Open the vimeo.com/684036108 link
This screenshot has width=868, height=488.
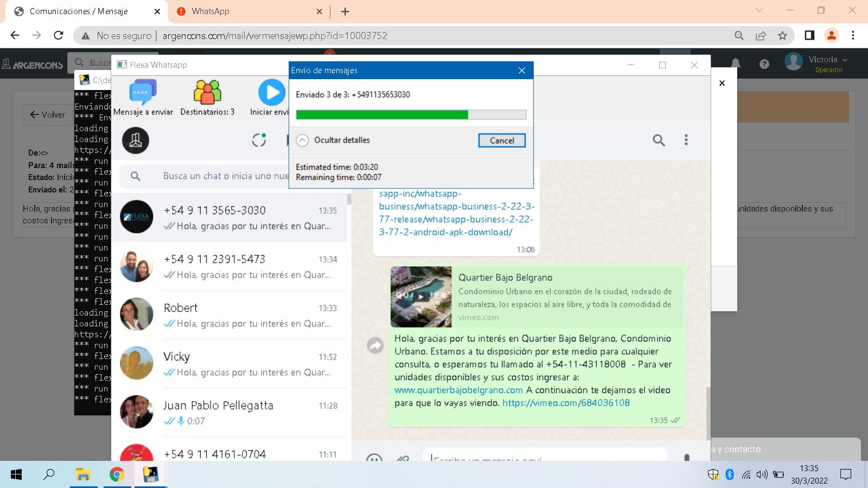(566, 403)
